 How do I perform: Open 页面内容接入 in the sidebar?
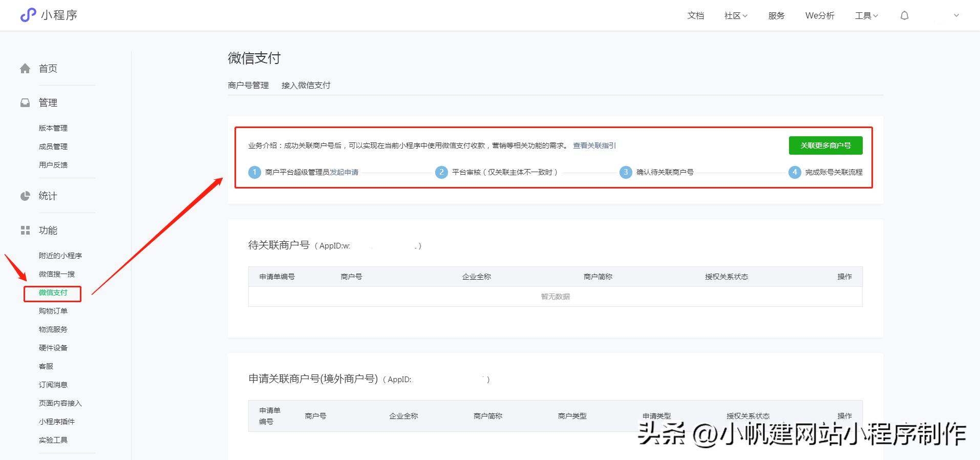[x=60, y=403]
